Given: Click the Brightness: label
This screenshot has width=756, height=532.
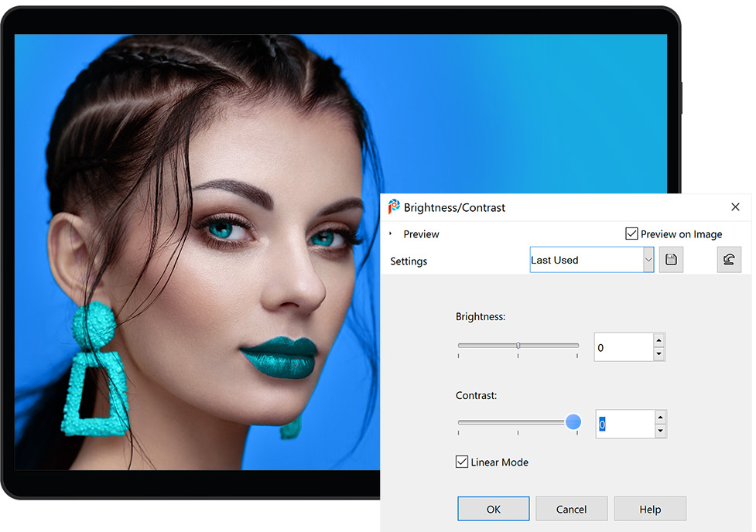Looking at the screenshot, I should point(481,316).
